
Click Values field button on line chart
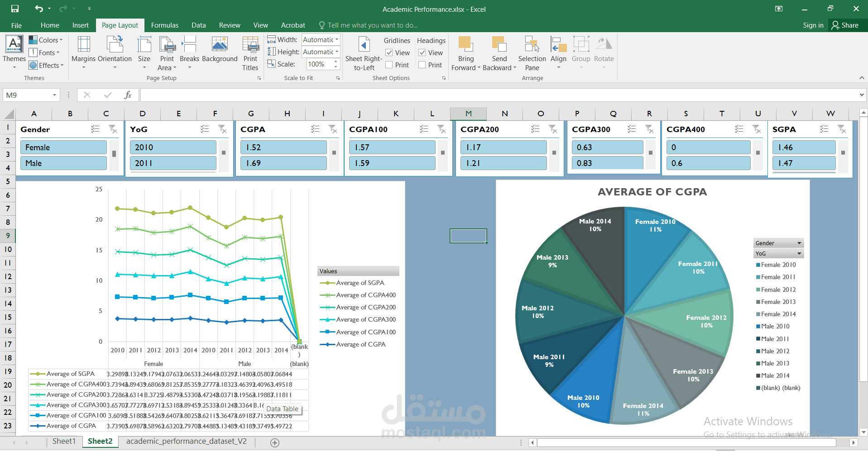[x=358, y=271]
